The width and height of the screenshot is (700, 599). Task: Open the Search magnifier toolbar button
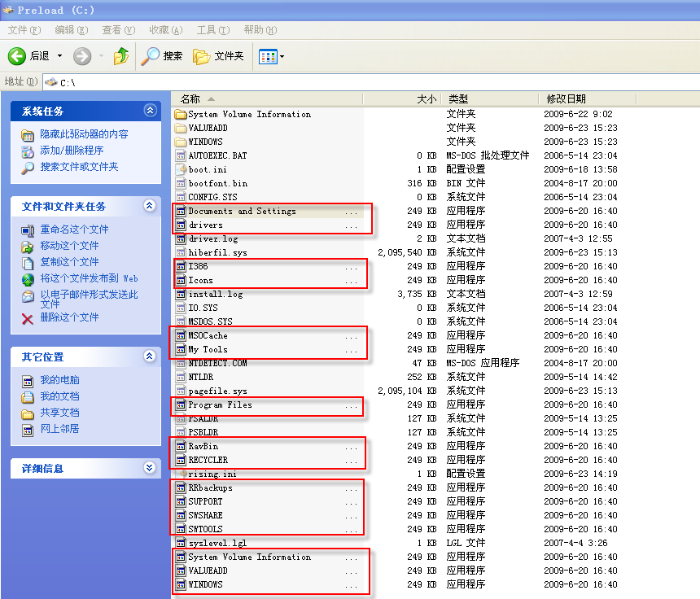(162, 56)
